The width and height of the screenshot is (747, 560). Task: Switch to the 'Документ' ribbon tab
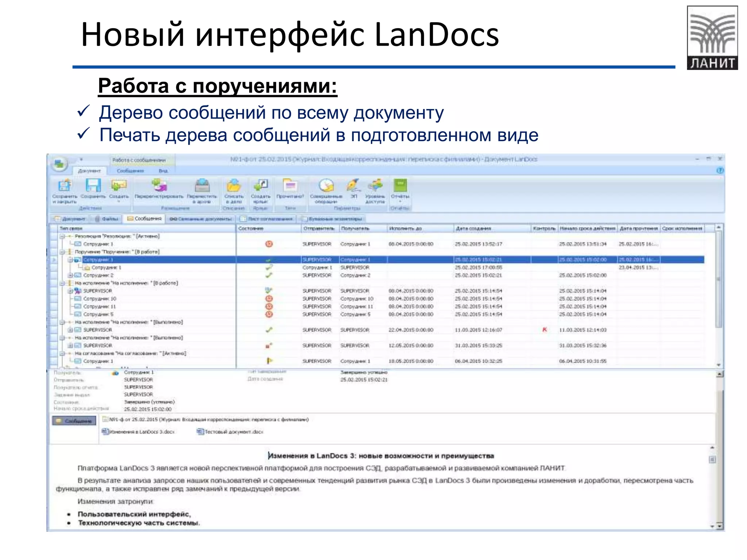[89, 171]
